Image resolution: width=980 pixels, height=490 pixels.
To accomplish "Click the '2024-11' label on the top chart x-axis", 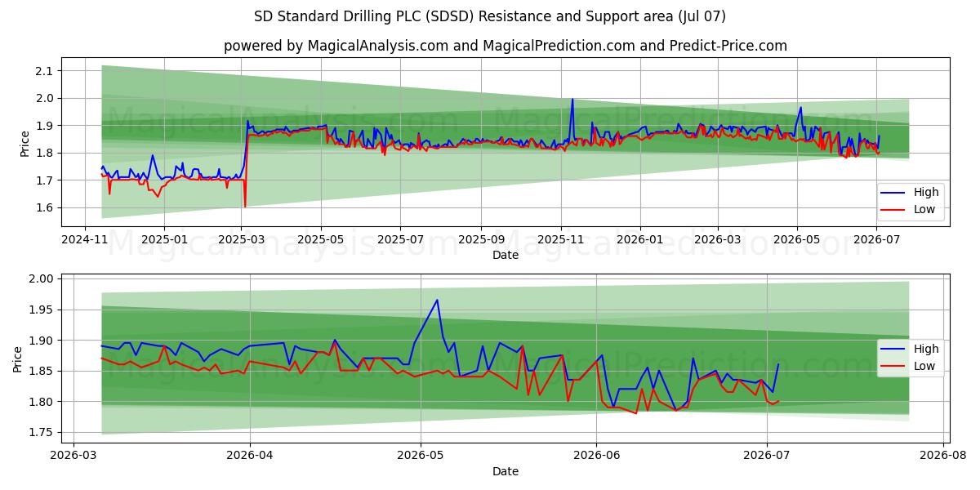I will click(x=86, y=242).
